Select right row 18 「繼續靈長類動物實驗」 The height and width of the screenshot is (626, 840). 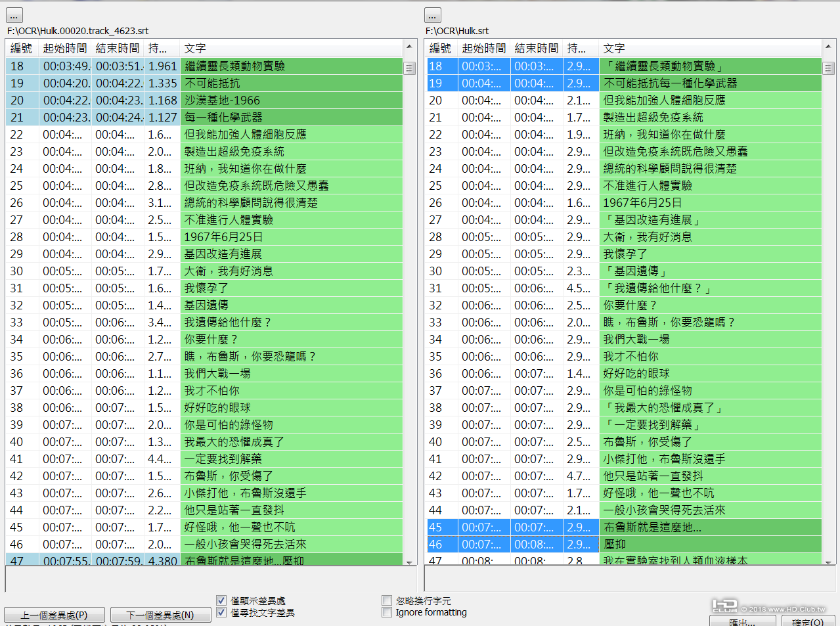click(x=623, y=66)
